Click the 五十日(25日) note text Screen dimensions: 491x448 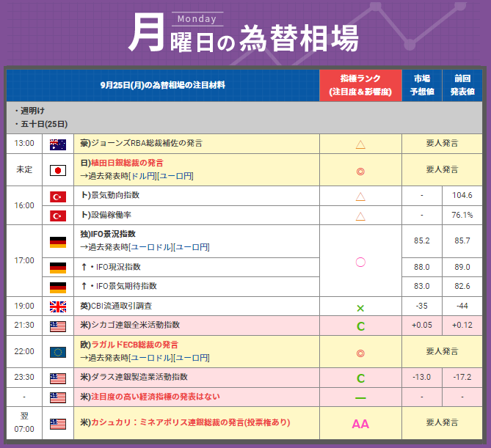(x=44, y=124)
